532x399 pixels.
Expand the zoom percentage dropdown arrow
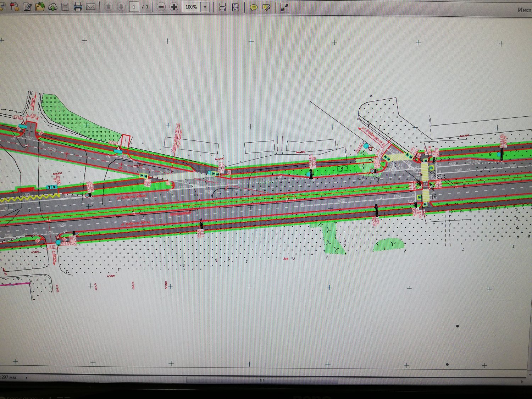[x=205, y=7]
